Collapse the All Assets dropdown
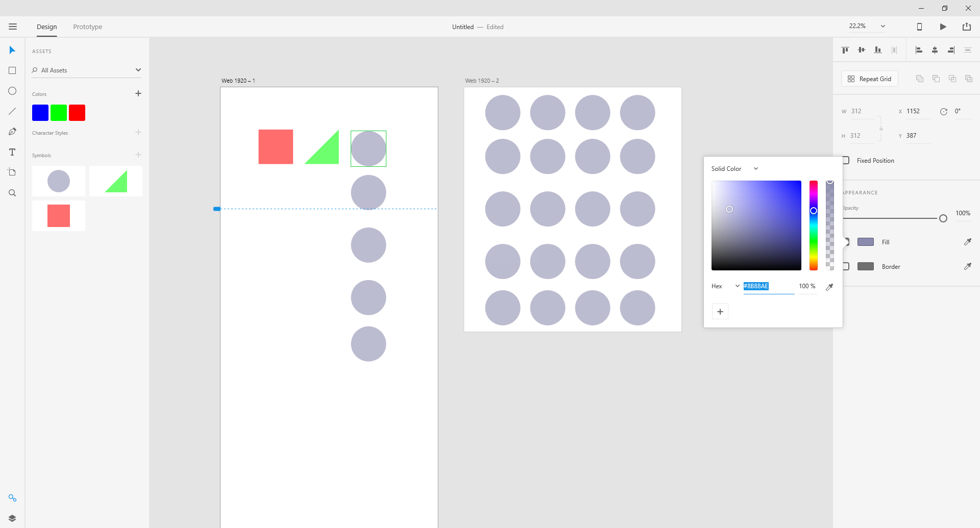 tap(138, 69)
